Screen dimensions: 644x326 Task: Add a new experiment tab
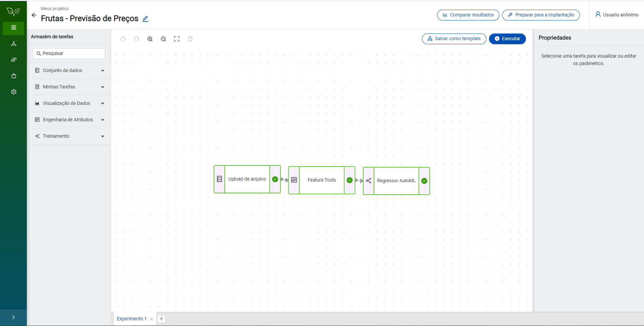161,319
